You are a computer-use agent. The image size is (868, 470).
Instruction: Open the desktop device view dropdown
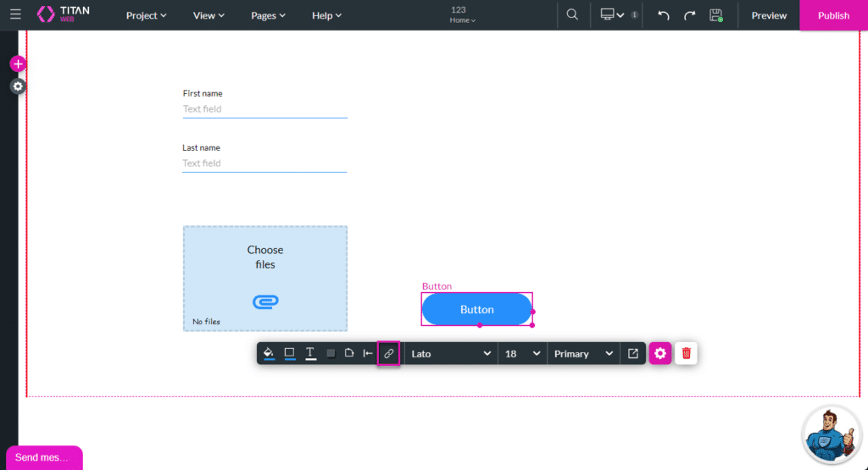click(x=612, y=15)
